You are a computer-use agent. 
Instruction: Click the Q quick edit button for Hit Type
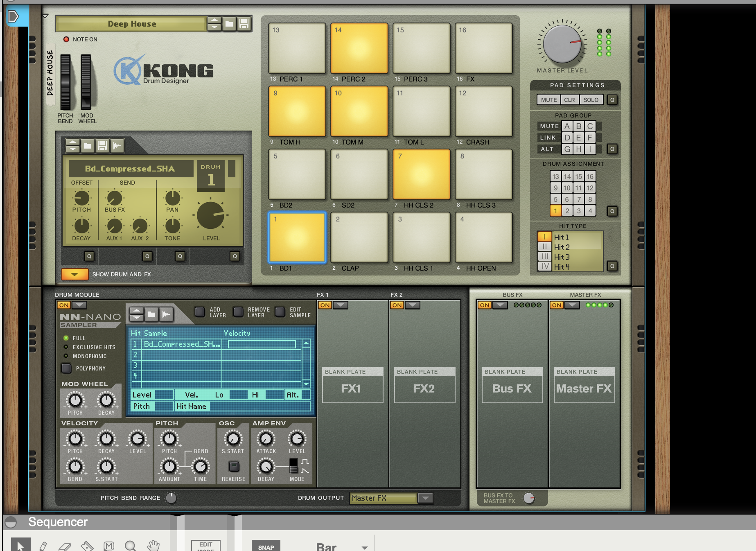612,266
